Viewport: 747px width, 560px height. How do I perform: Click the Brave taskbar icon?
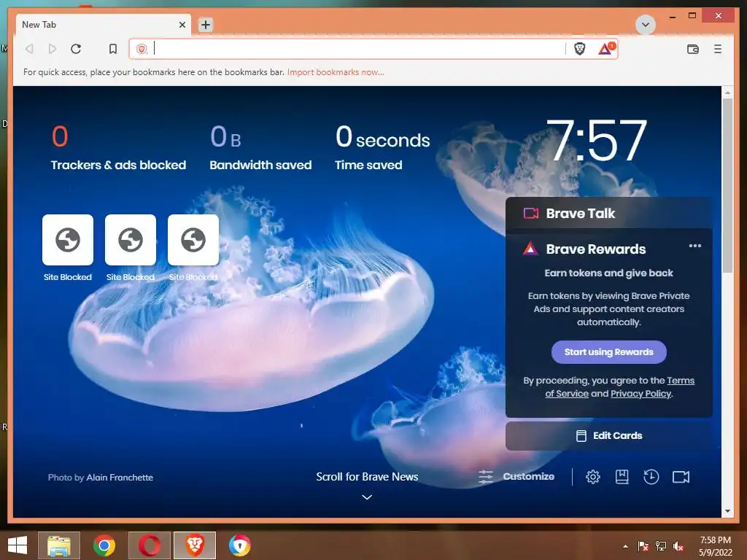pos(194,545)
